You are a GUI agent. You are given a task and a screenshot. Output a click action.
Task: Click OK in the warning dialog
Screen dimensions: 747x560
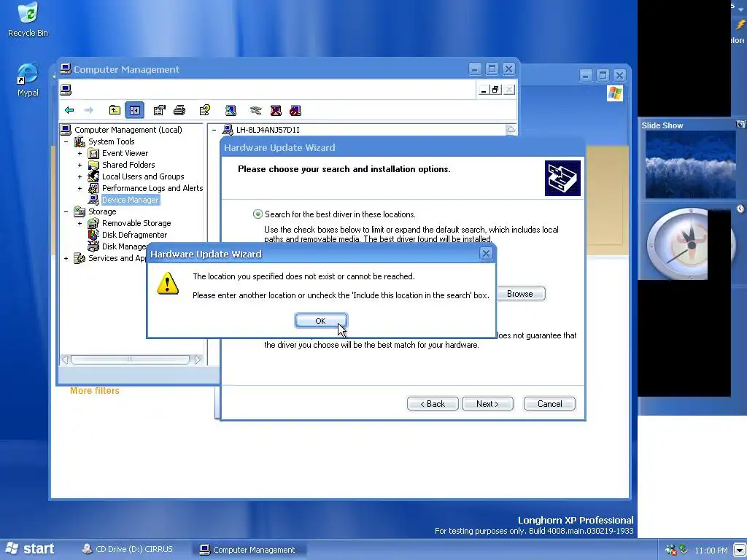click(321, 321)
